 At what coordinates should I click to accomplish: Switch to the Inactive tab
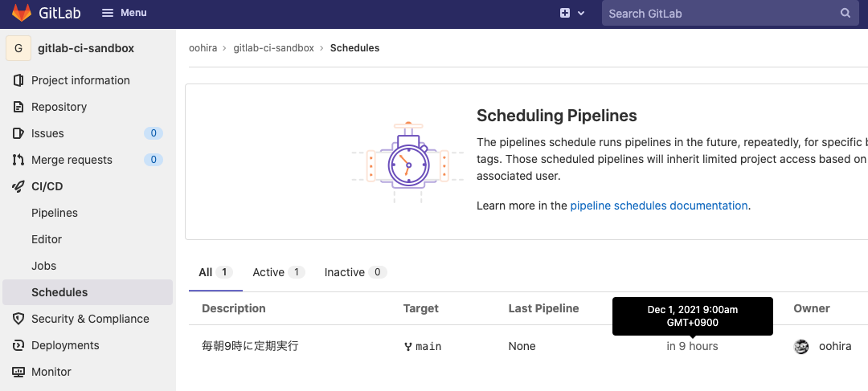pos(345,272)
